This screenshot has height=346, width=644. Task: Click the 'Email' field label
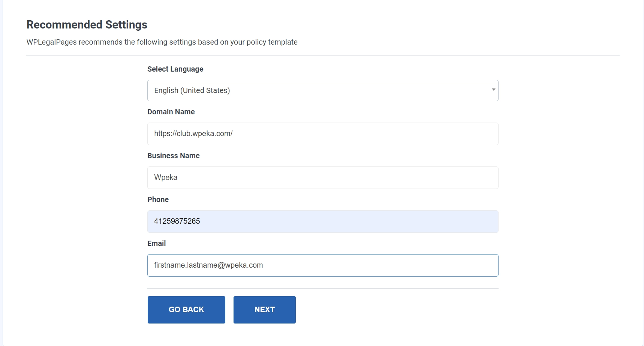156,243
